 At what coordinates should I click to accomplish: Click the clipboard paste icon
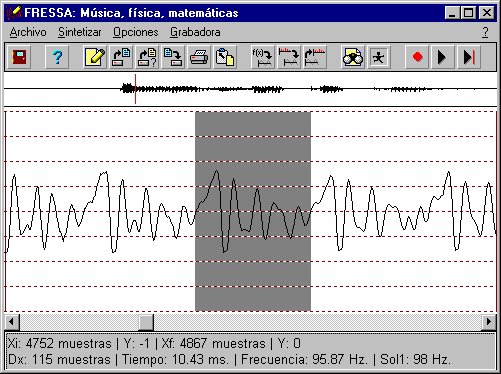pyautogui.click(x=225, y=57)
